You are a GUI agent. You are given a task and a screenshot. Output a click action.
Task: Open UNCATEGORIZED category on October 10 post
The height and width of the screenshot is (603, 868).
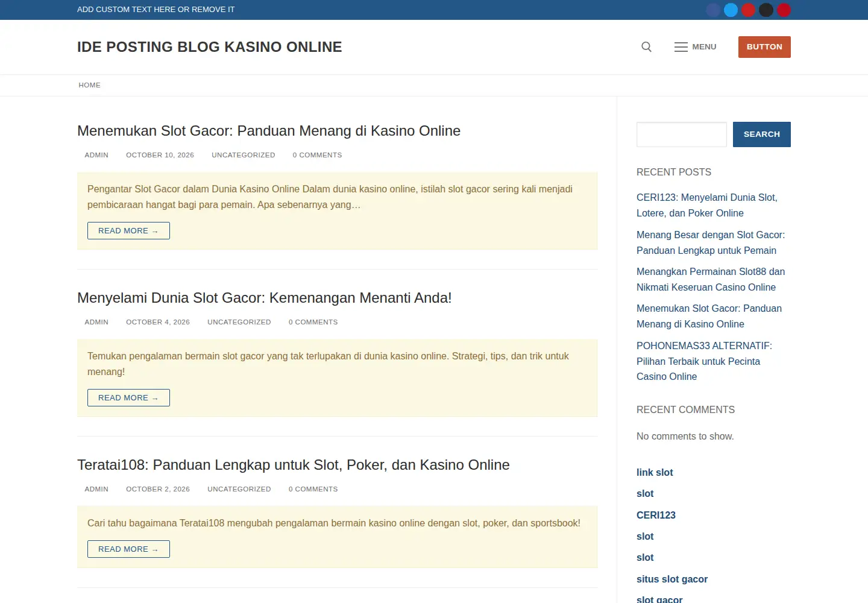pos(244,155)
